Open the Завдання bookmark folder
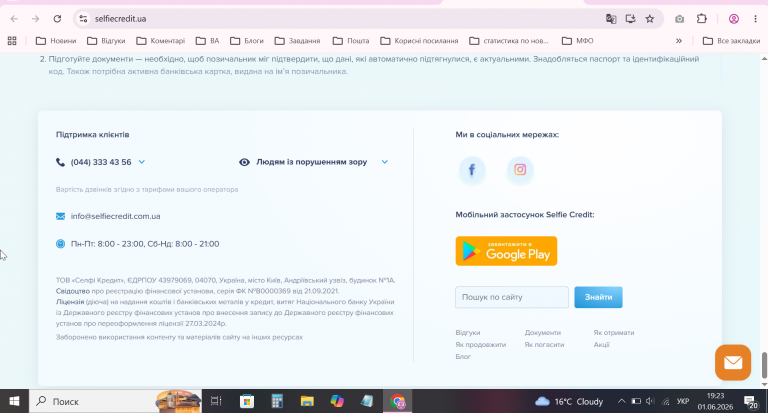 [297, 41]
